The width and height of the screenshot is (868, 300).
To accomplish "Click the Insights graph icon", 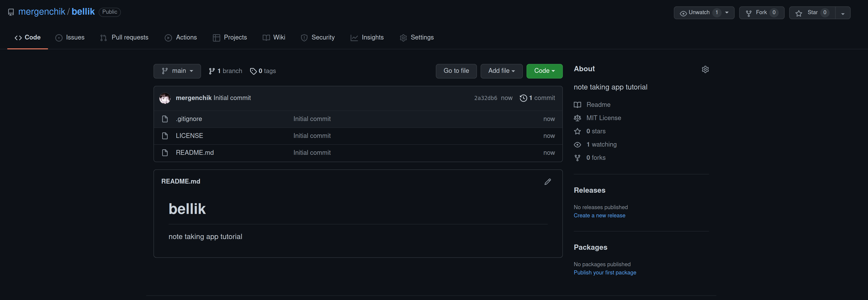I will click(354, 38).
